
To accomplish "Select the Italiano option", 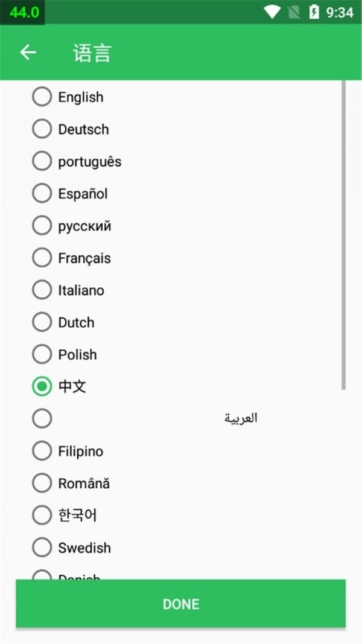I will pyautogui.click(x=42, y=290).
